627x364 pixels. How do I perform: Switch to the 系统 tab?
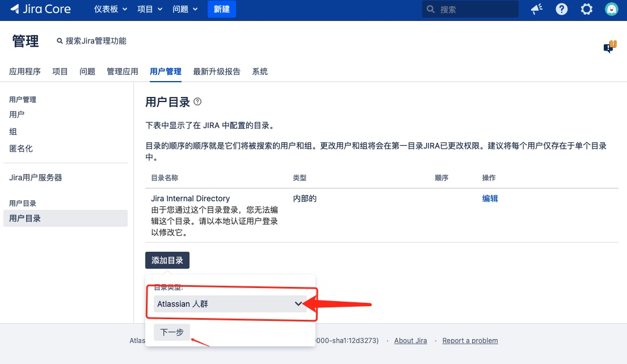(260, 71)
